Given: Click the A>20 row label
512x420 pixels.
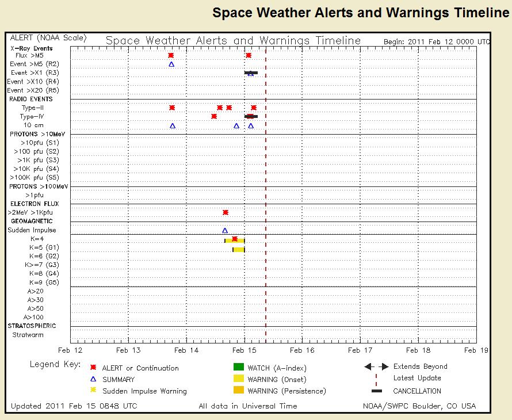Looking at the screenshot, I should 35,291.
